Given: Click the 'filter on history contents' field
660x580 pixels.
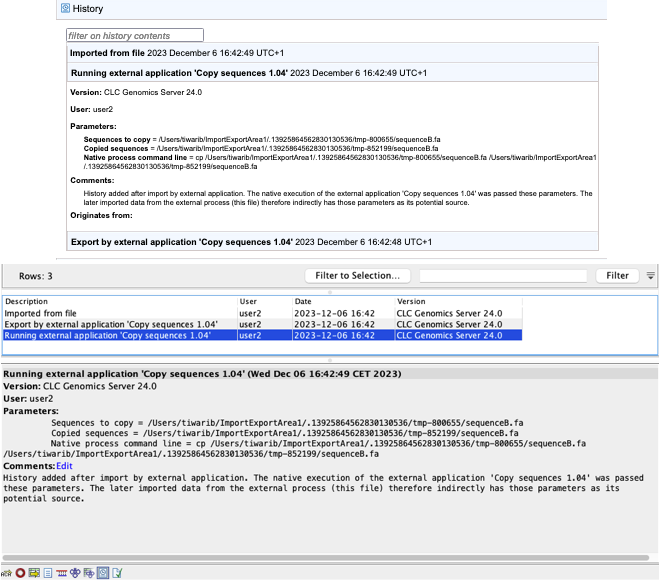Looking at the screenshot, I should (134, 35).
